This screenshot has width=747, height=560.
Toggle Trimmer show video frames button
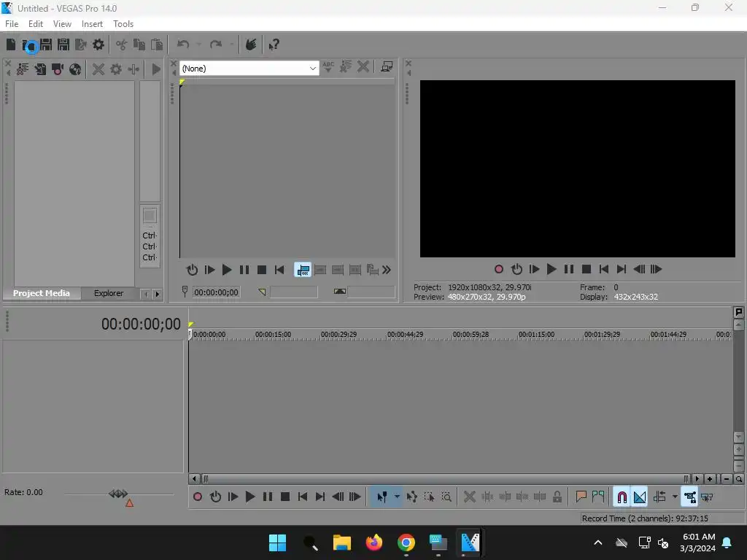(x=303, y=270)
